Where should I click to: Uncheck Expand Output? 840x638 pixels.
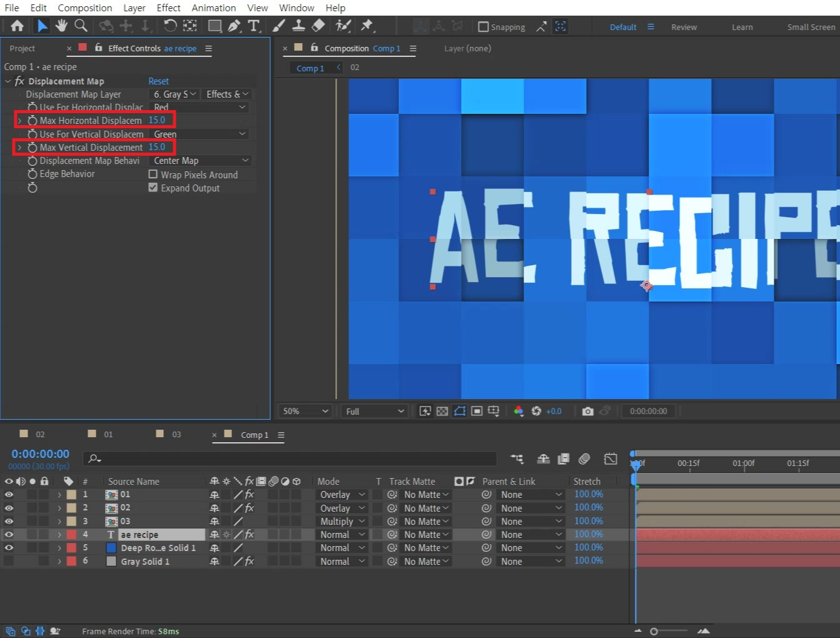[x=153, y=188]
